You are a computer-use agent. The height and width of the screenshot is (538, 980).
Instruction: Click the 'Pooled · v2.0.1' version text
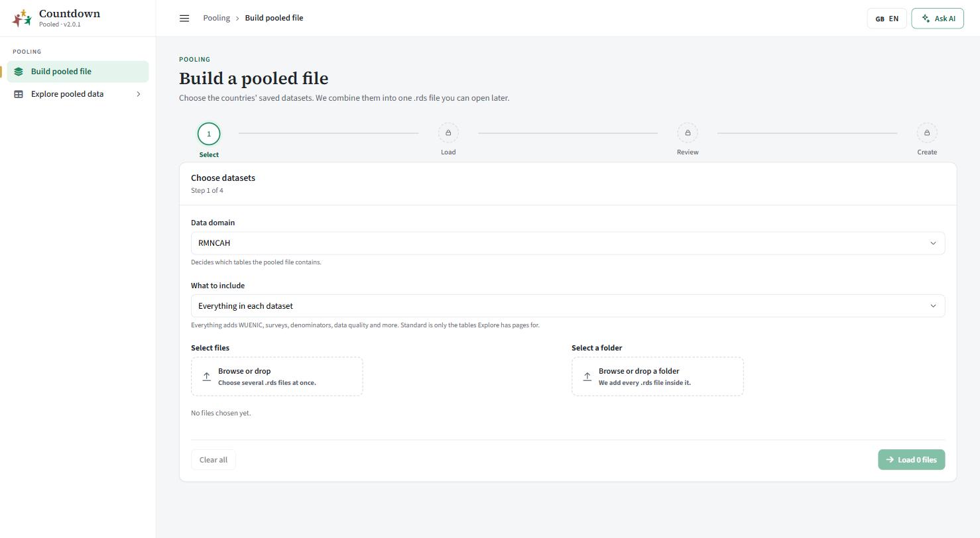click(x=60, y=25)
